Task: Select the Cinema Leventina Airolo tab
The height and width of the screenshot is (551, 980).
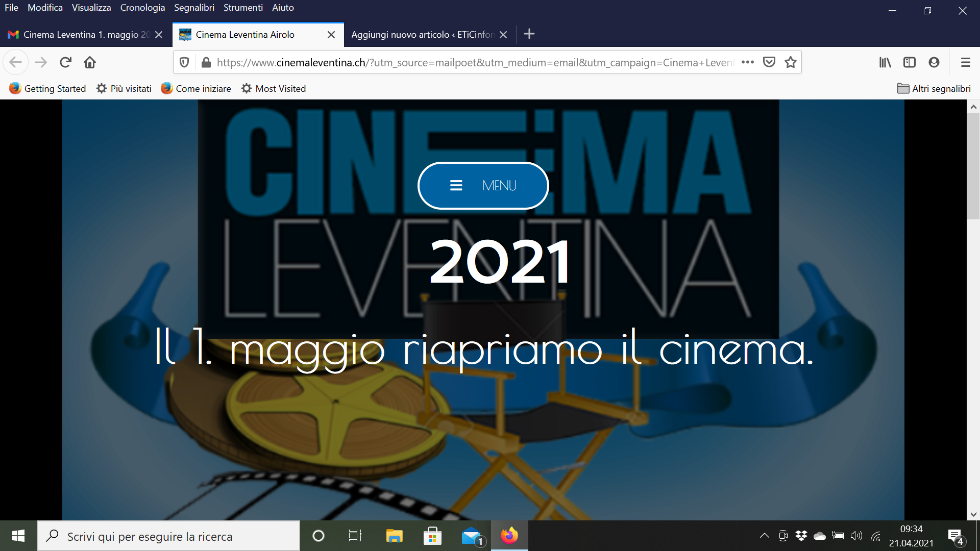Action: [x=258, y=35]
